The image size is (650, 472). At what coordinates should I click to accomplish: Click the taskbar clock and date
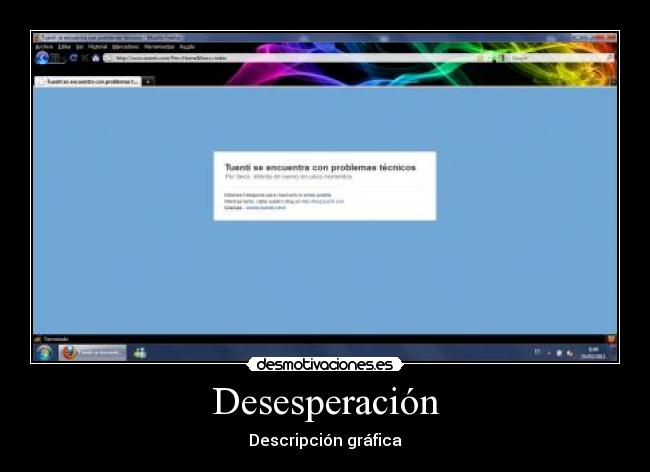tap(593, 353)
